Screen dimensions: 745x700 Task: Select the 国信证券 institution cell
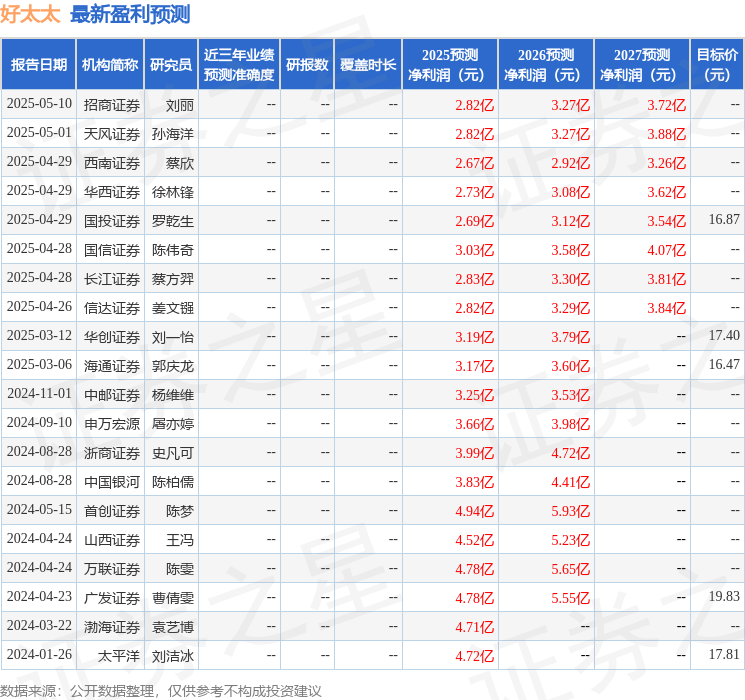coord(112,250)
